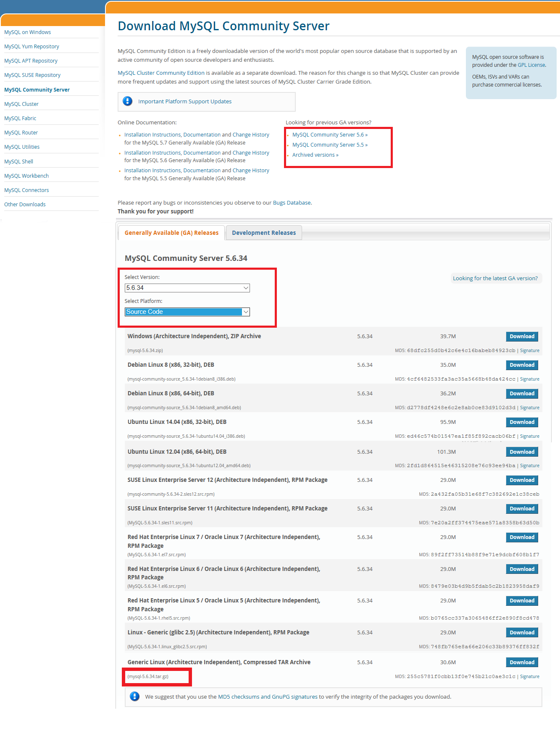
Task: Click the MySQL Community Server 5.6.34 heading
Action: coord(186,258)
